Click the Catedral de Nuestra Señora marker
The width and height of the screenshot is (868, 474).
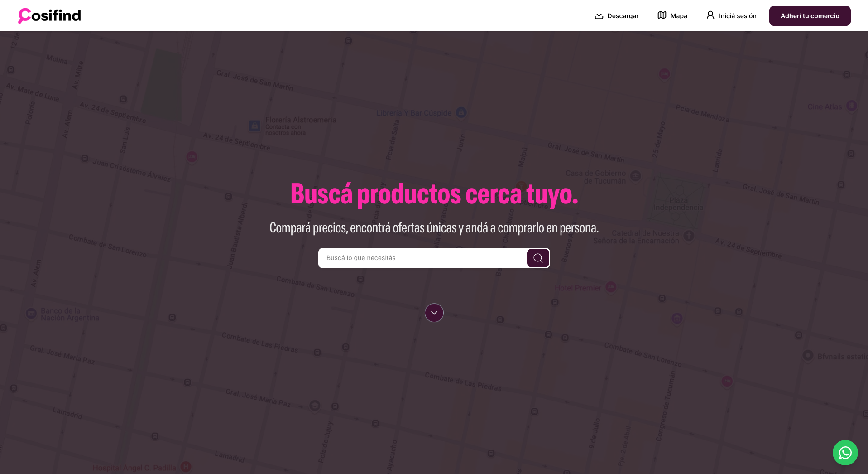click(689, 236)
